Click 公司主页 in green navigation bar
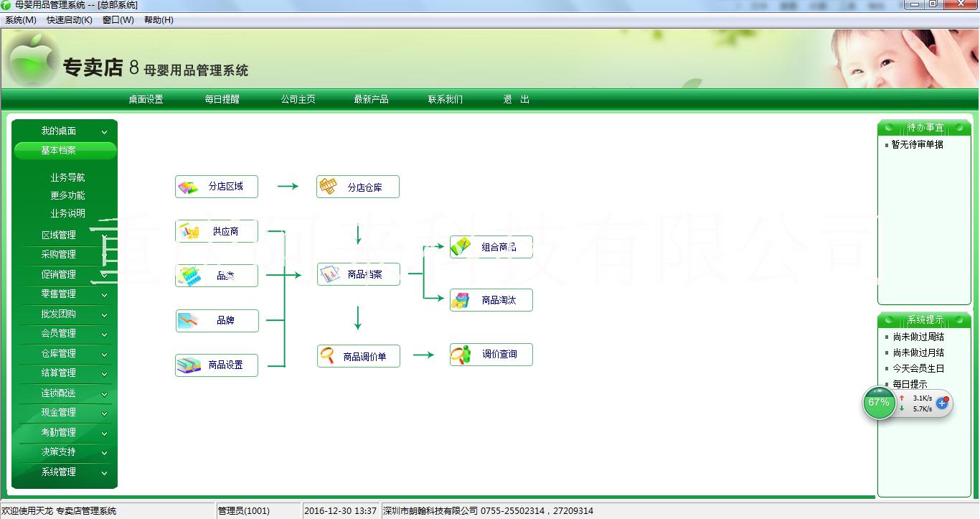 [x=298, y=99]
